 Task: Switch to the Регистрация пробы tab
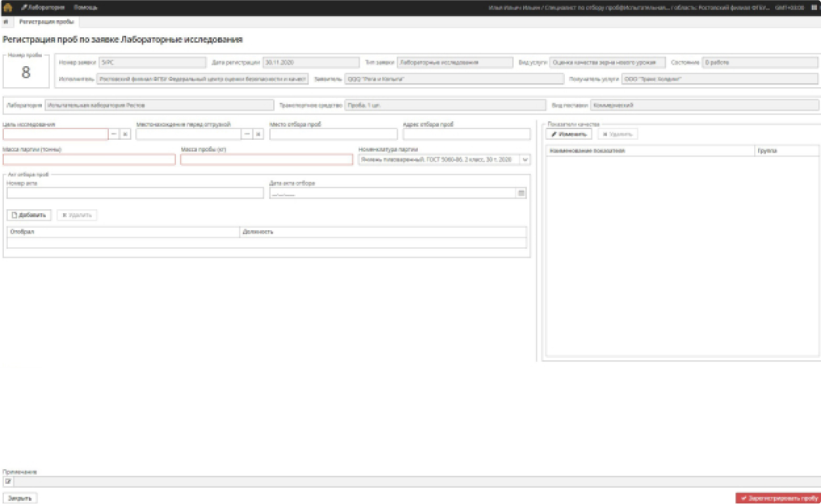tap(46, 22)
